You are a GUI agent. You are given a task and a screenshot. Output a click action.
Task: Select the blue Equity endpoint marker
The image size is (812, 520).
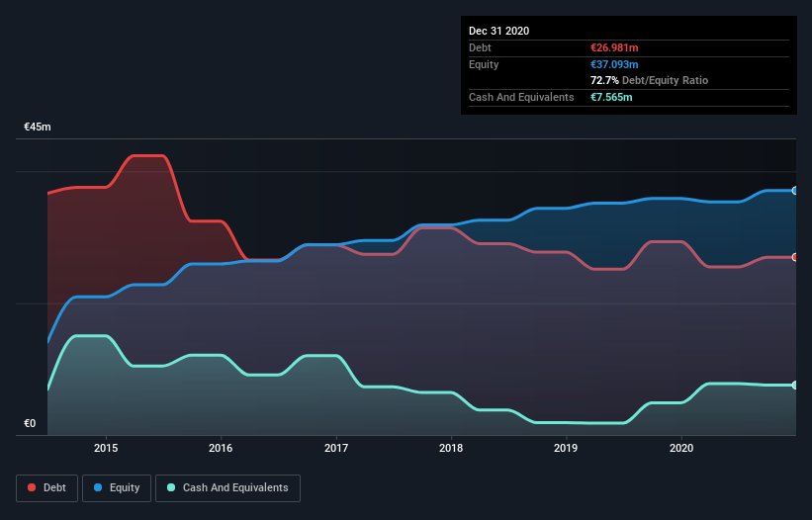pos(795,191)
